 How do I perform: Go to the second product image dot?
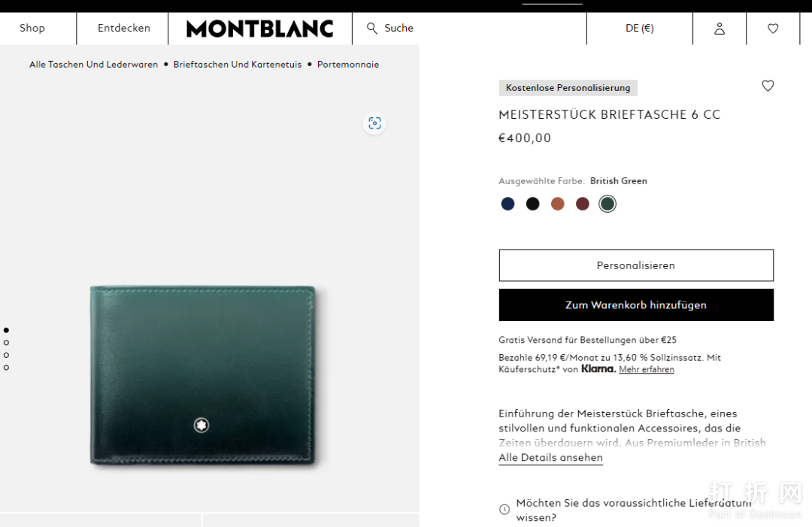[x=6, y=343]
